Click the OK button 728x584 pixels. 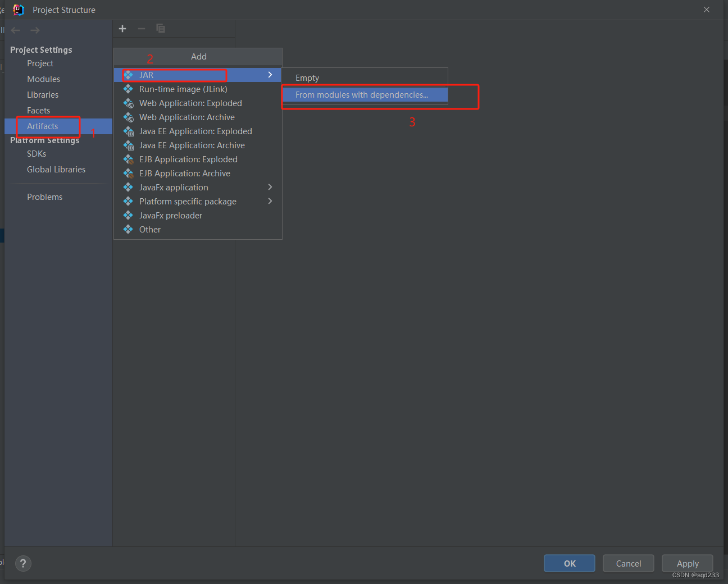coord(570,563)
